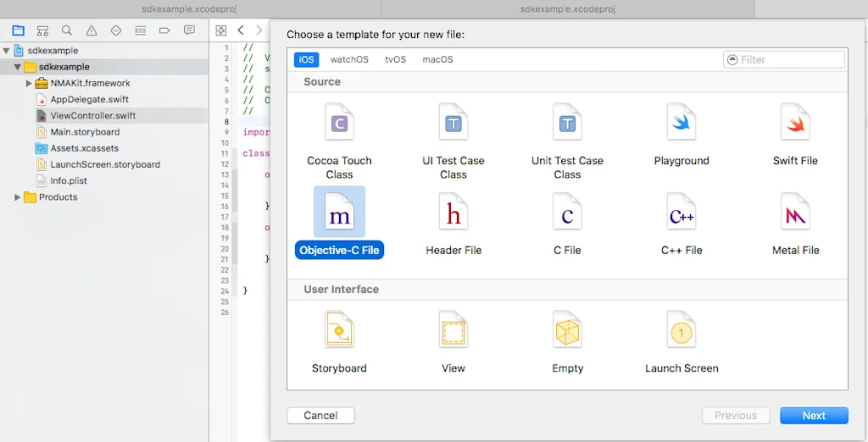Select the Swift File template
868x442 pixels.
tap(795, 135)
